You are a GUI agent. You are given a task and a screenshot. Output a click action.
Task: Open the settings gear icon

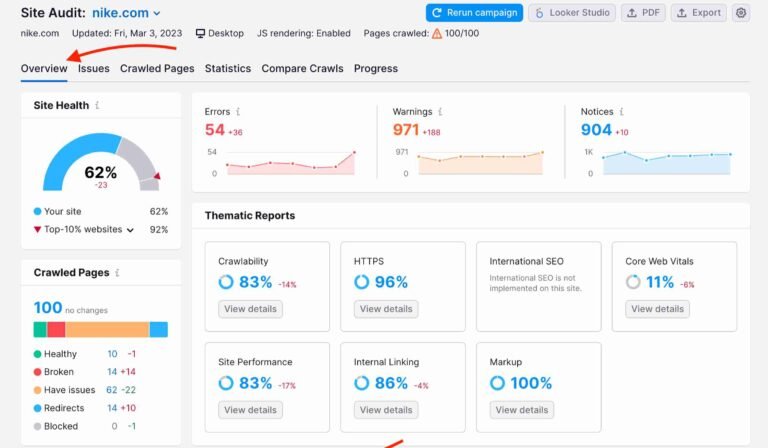click(740, 13)
